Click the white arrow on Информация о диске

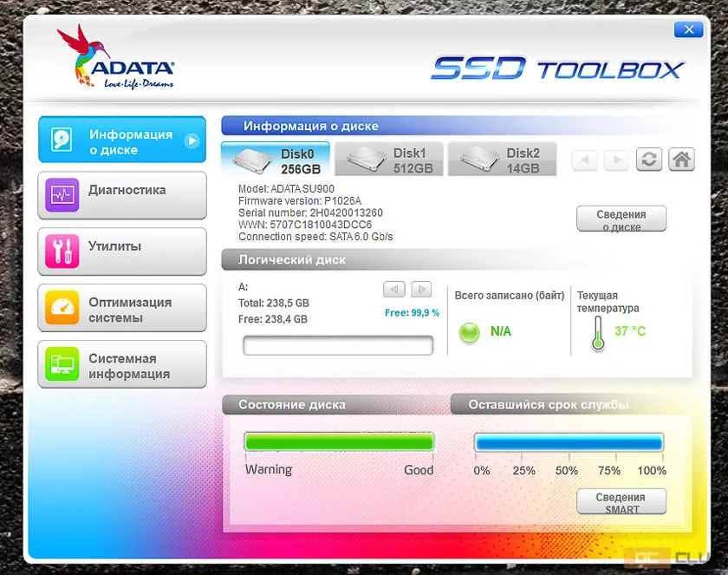coord(192,140)
